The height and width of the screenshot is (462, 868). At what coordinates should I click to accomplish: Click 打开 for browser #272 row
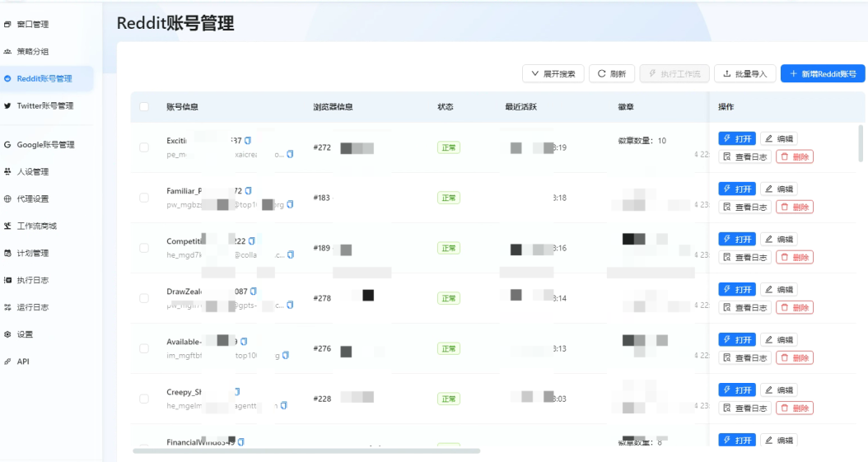(737, 138)
